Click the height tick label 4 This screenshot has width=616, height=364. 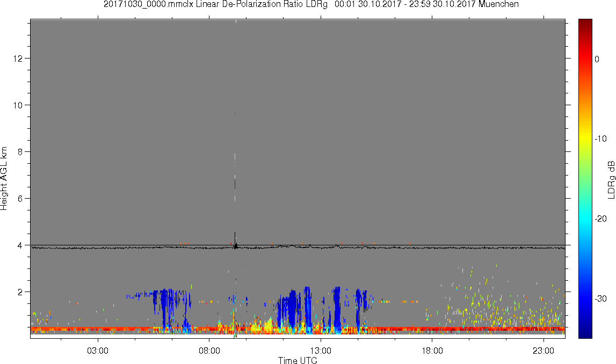(x=20, y=245)
